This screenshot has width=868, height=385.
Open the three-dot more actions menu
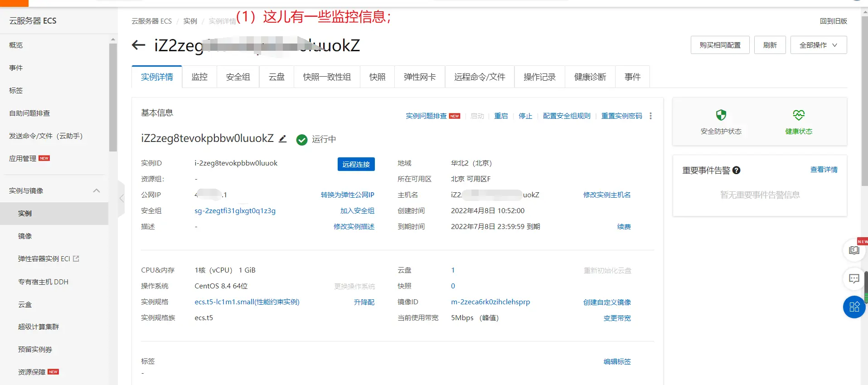point(650,116)
